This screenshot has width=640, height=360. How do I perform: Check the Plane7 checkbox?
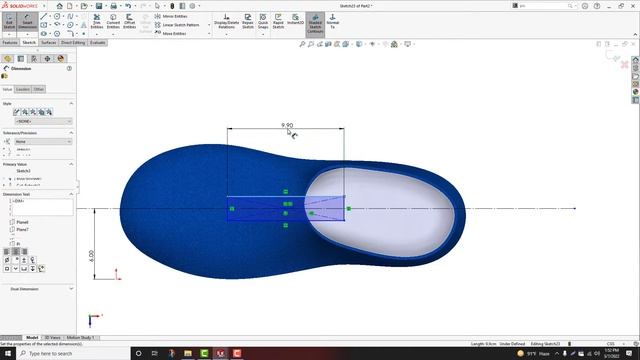pyautogui.click(x=12, y=229)
